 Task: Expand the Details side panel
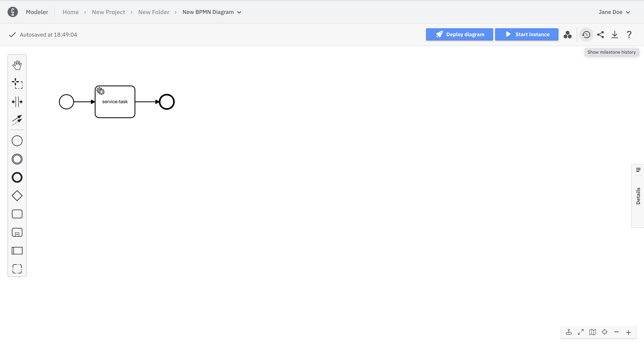pos(638,196)
